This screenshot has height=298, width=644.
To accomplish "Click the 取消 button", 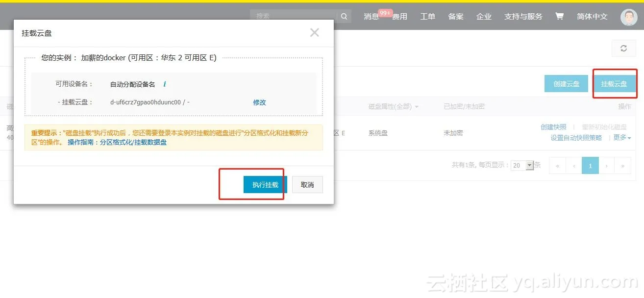I will (x=307, y=185).
